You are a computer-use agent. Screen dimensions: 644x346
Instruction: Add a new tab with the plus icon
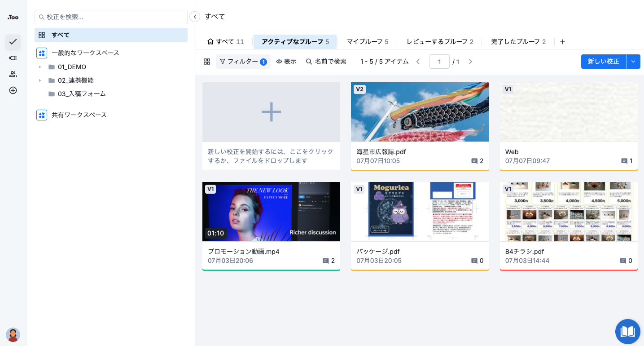tap(562, 42)
